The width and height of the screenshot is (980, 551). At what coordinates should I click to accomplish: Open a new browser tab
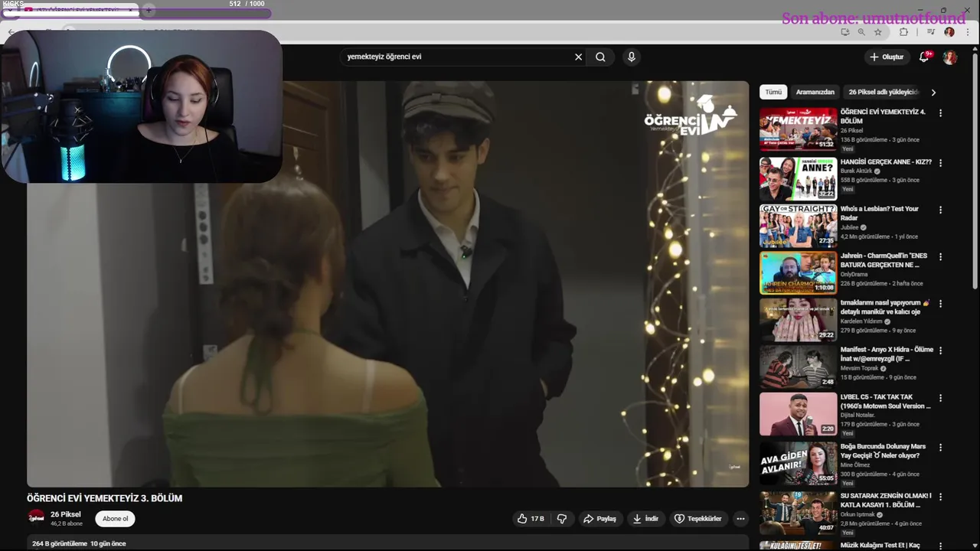point(149,10)
